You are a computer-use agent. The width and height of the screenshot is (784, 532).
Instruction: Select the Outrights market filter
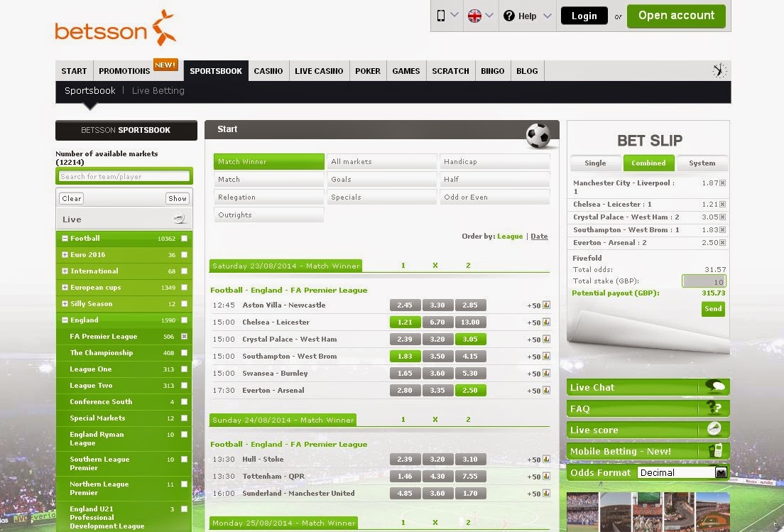pos(269,215)
